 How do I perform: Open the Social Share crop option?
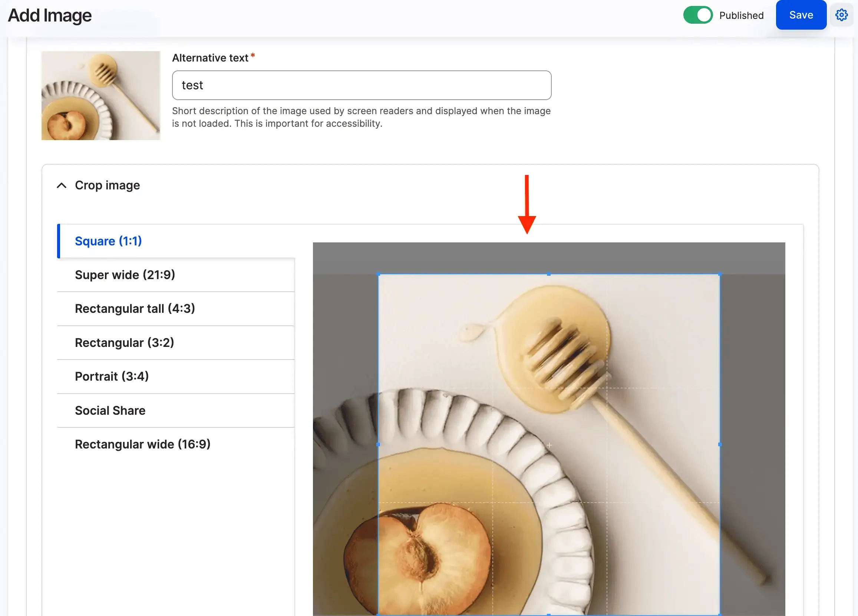110,410
